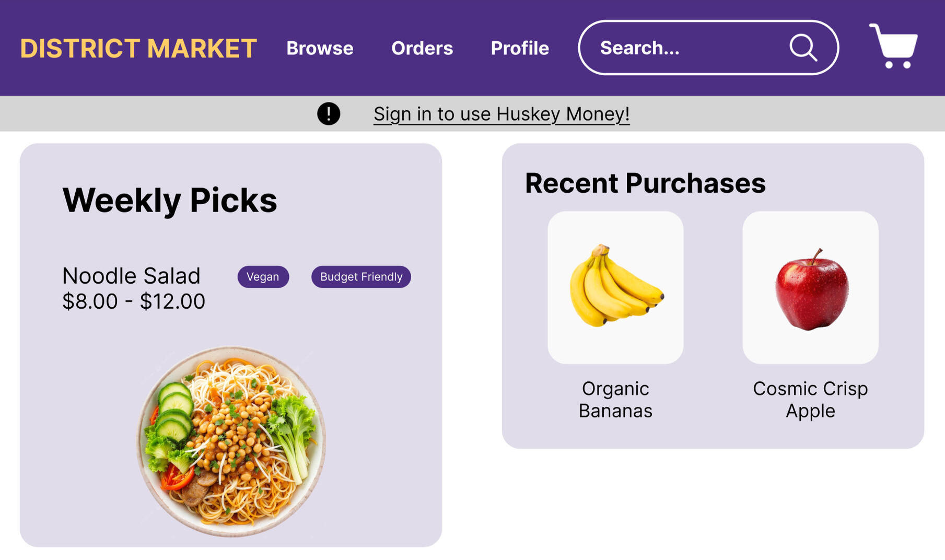
Task: Open the shopping cart icon
Action: (894, 46)
